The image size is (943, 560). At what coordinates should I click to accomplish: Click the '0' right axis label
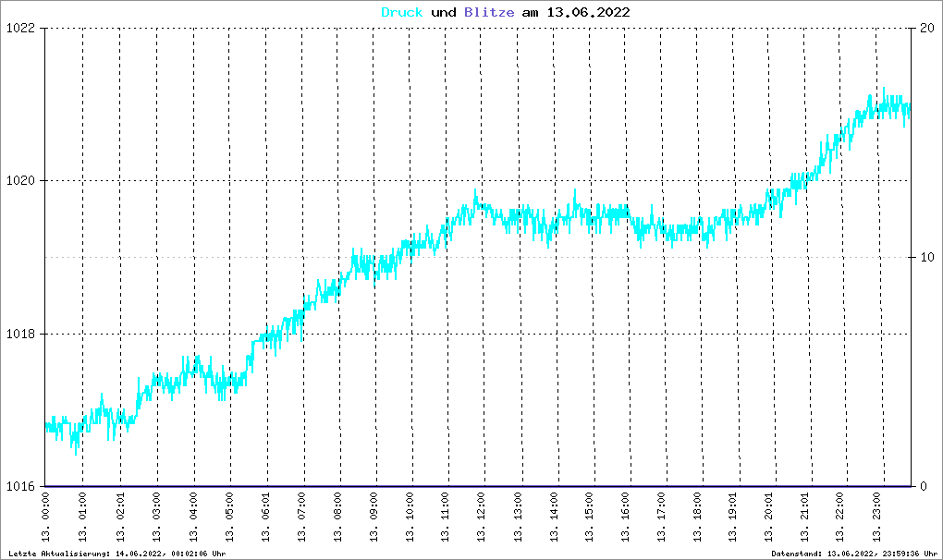(924, 487)
